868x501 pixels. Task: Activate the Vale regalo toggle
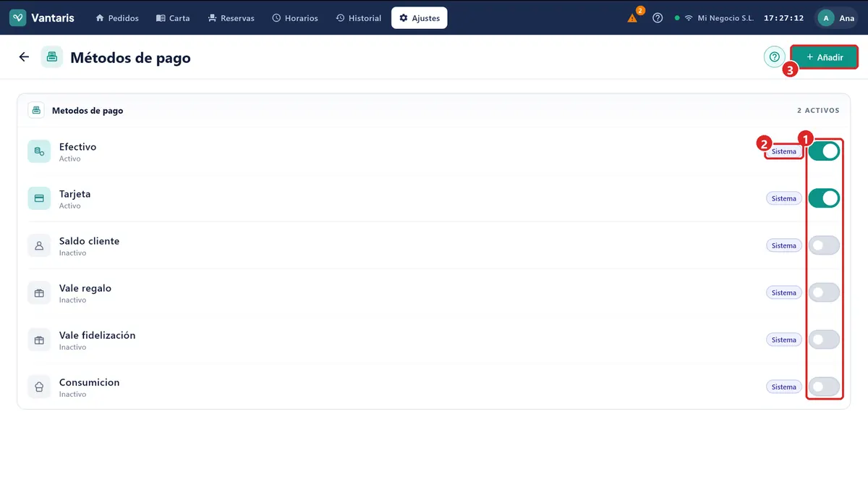(x=824, y=292)
